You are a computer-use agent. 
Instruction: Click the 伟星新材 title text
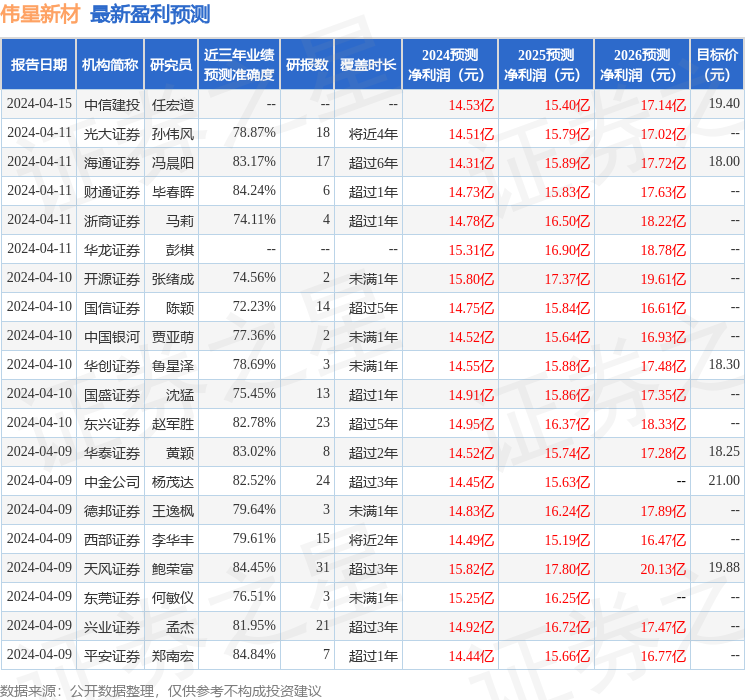click(40, 14)
